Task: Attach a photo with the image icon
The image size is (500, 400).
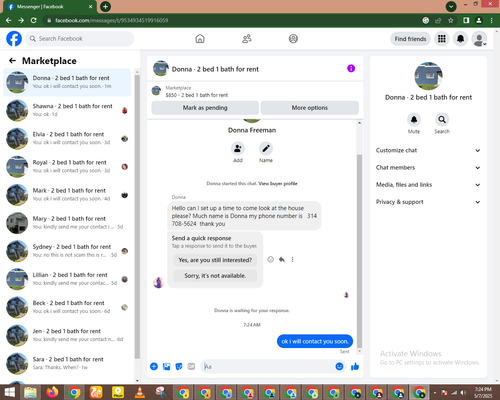Action: (x=166, y=366)
